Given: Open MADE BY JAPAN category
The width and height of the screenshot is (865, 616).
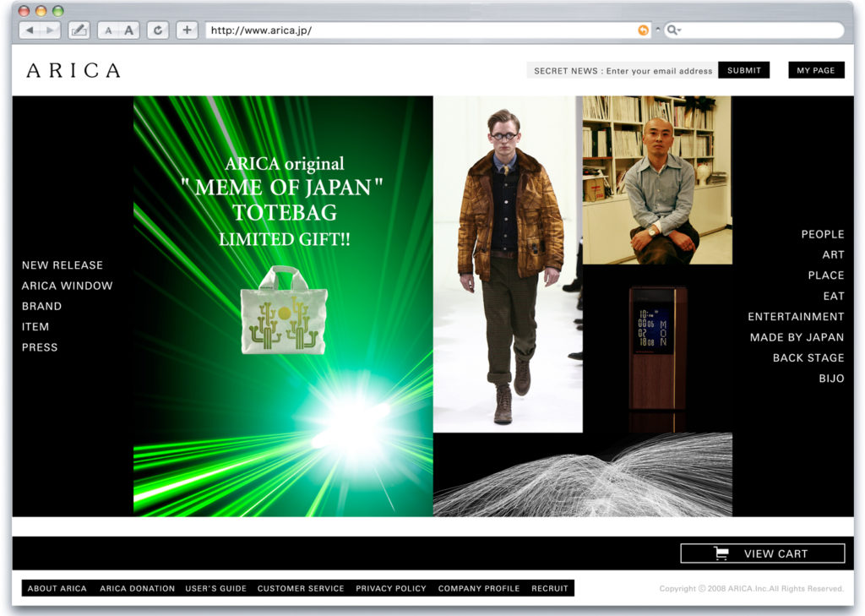Looking at the screenshot, I should pos(797,336).
